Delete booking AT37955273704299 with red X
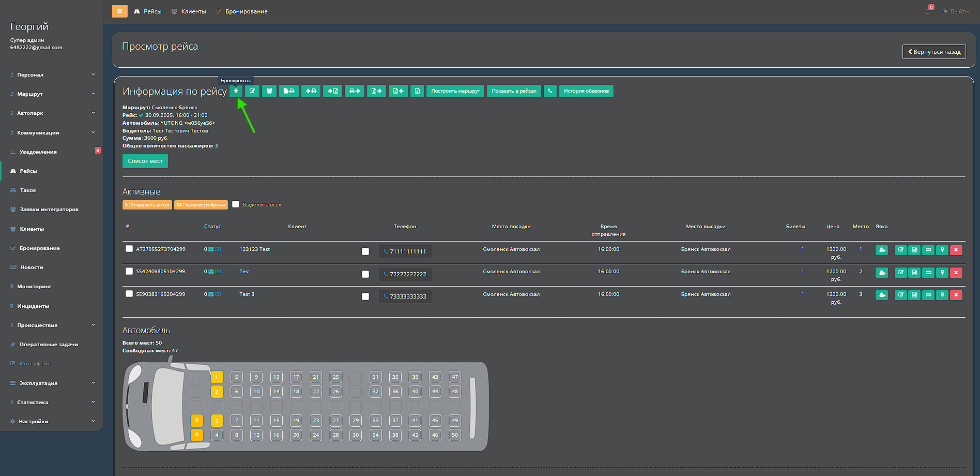 [x=956, y=250]
